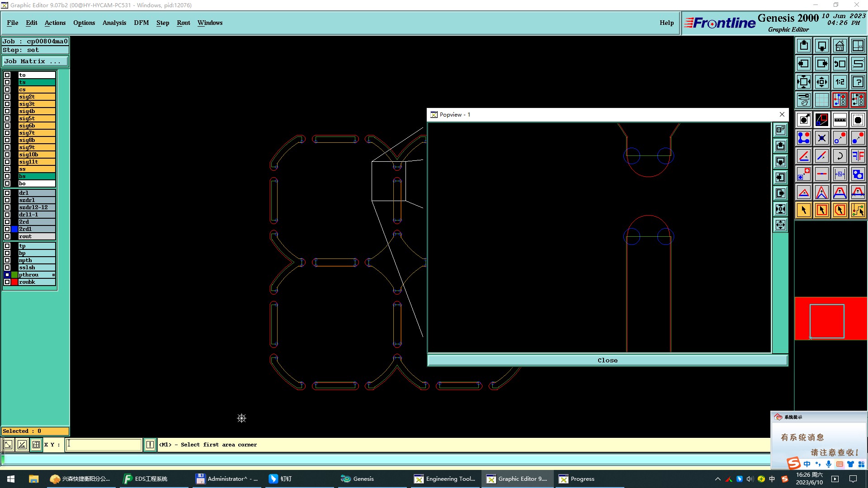Toggle the 'roubk' layer checkbox
The width and height of the screenshot is (868, 488).
[7, 282]
